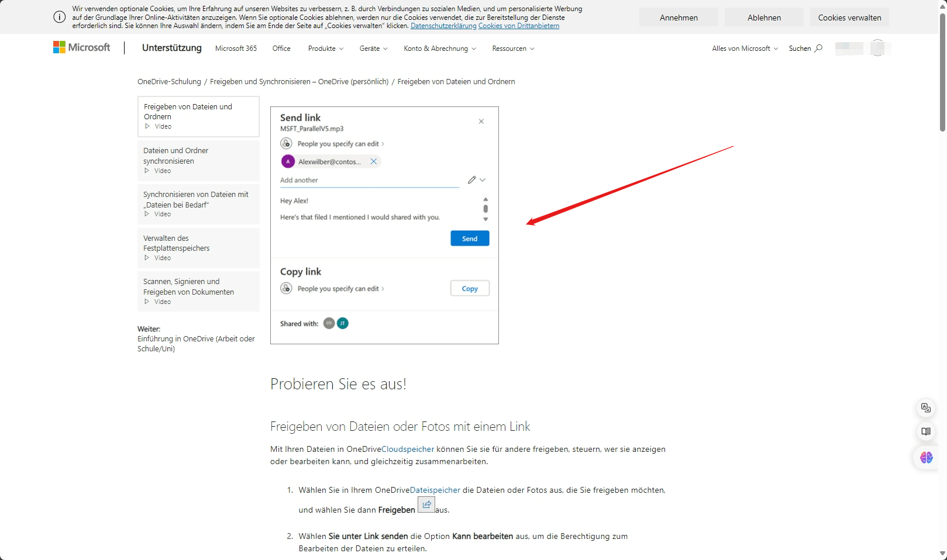Open the Ressourcen dropdown
The width and height of the screenshot is (947, 560).
coord(513,49)
